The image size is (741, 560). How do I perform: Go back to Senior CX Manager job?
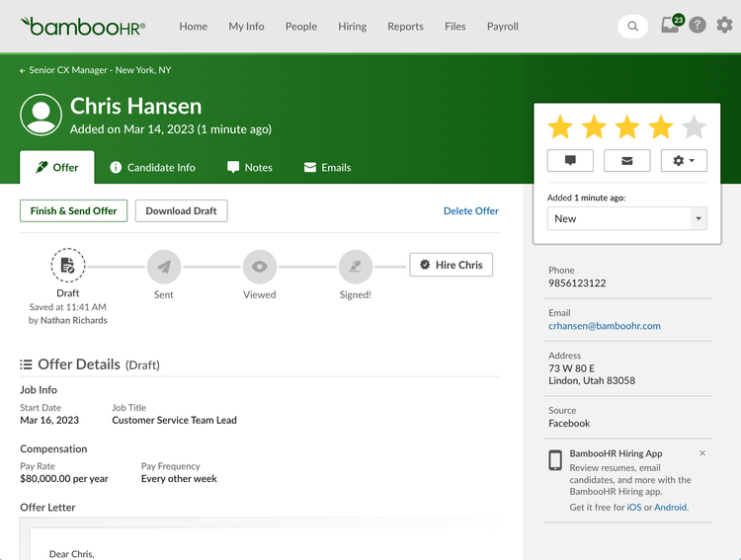point(96,70)
